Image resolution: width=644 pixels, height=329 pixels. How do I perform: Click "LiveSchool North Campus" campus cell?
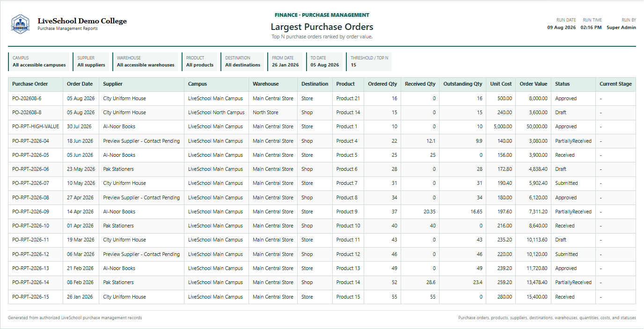click(x=216, y=112)
